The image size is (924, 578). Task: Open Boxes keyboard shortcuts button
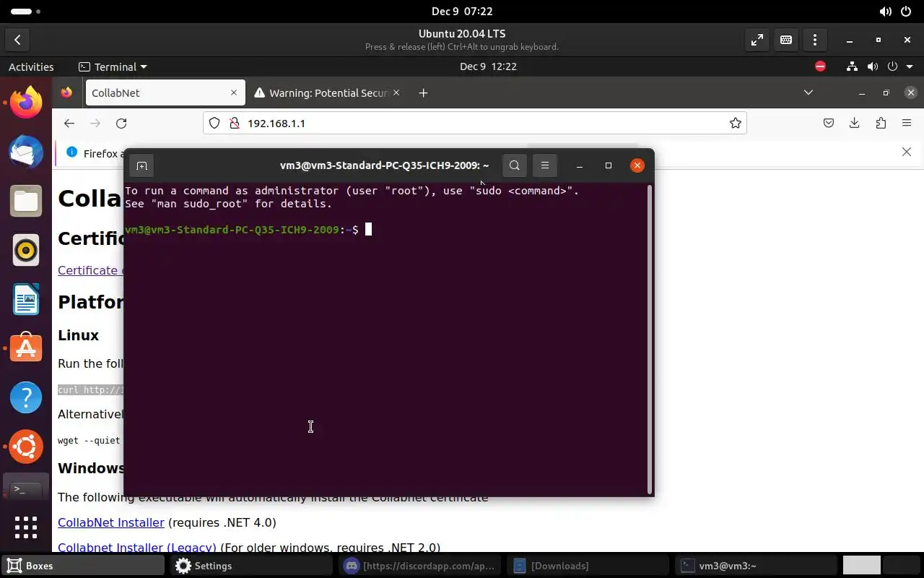point(786,40)
